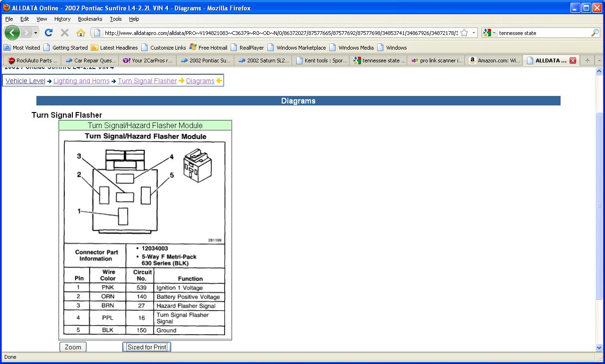
Task: Switch to the tennessee state tab
Action: pos(378,61)
